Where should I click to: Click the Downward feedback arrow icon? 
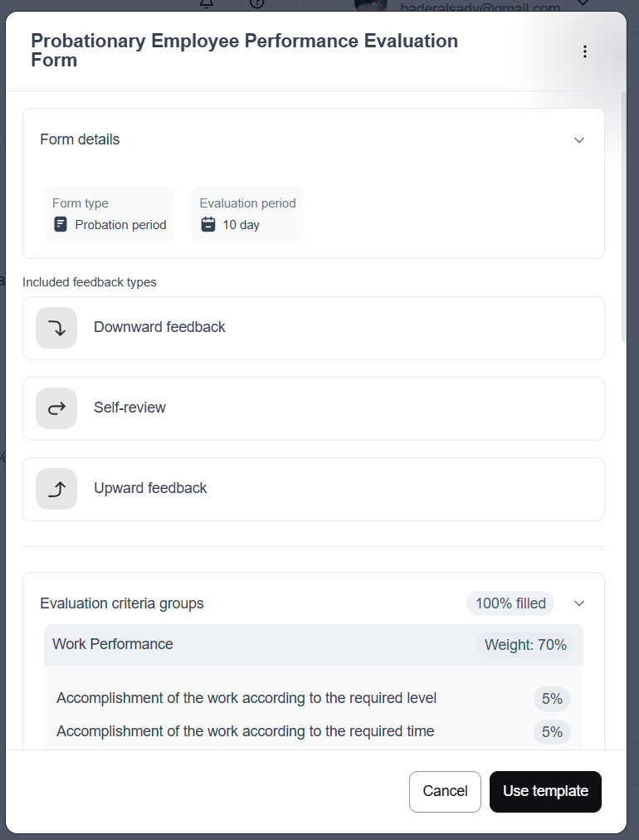tap(56, 328)
